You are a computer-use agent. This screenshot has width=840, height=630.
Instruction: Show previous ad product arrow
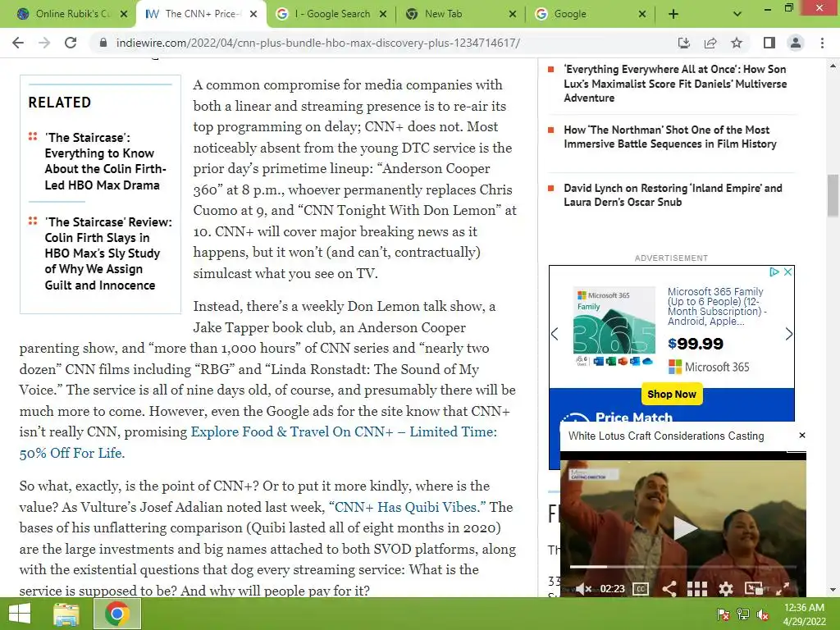(555, 335)
